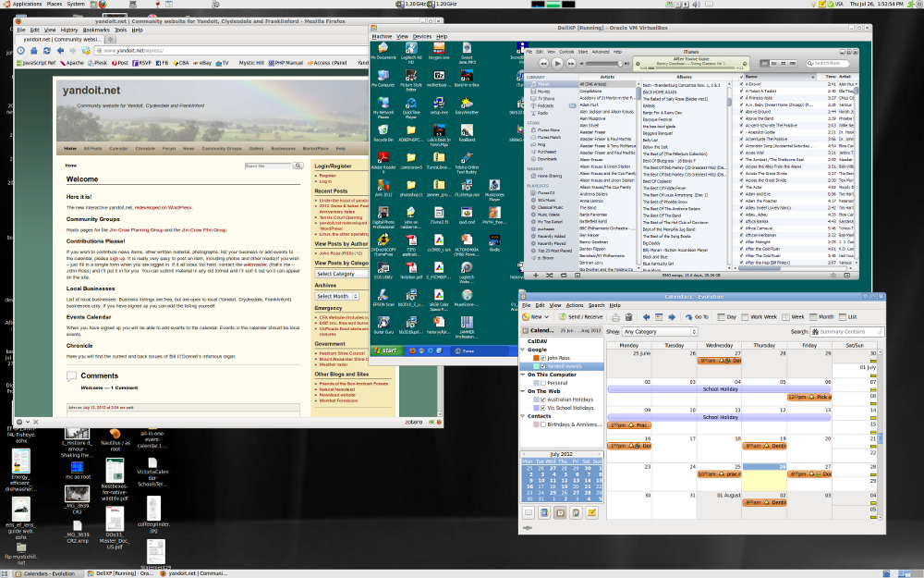Viewport: 924px width, 578px height.
Task: Play the track in iTunes
Action: click(x=557, y=63)
